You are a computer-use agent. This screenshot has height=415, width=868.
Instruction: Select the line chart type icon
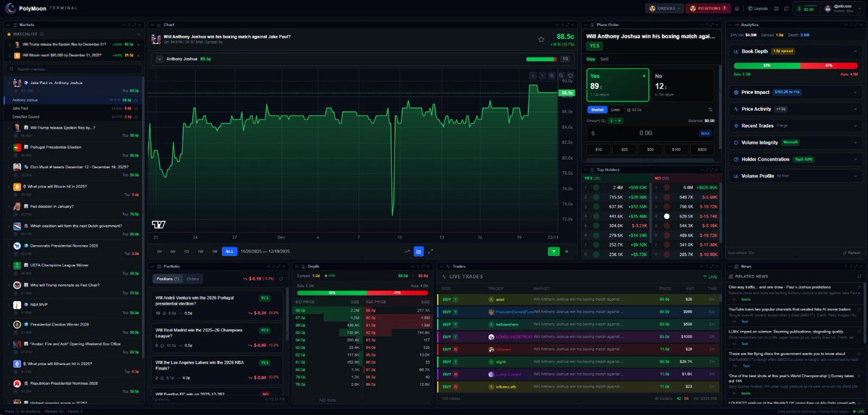(407, 252)
